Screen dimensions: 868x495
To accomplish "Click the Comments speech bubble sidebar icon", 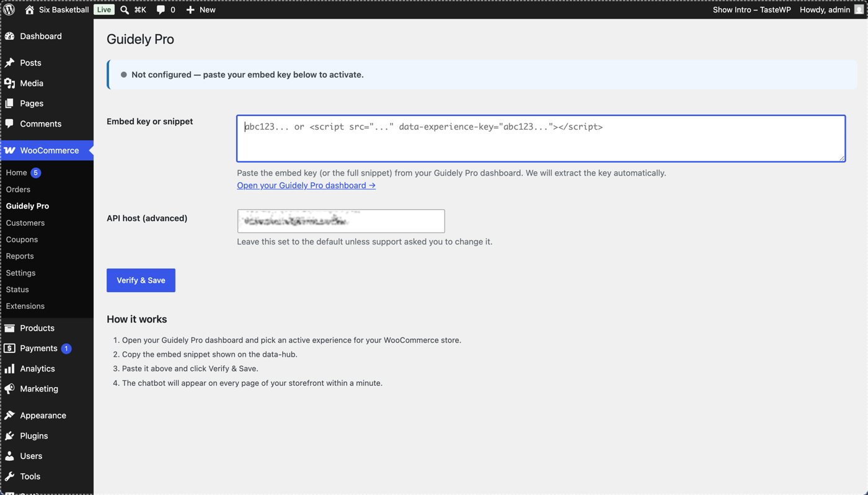I will click(x=10, y=123).
